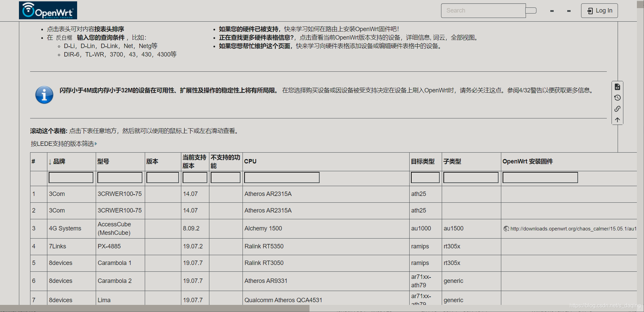Select the Atheros AR9331 CPU cell
This screenshot has width=644, height=312.
pyautogui.click(x=326, y=281)
